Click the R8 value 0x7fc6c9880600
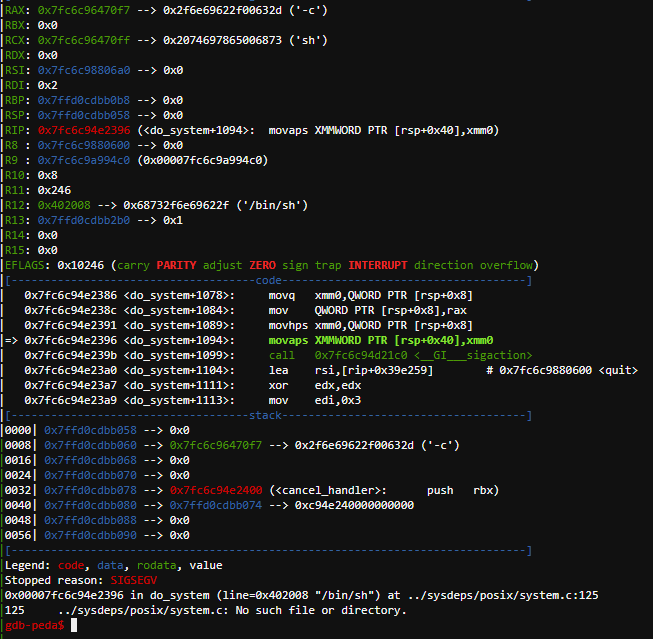 coord(84,145)
